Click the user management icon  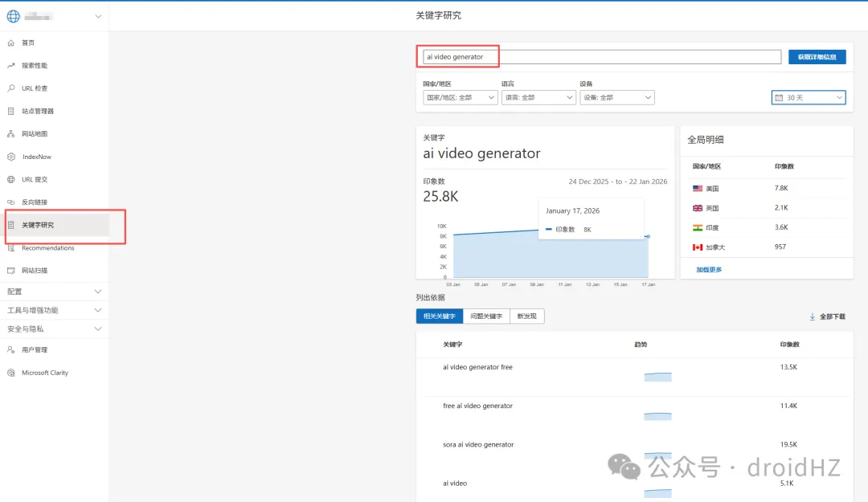tap(11, 350)
